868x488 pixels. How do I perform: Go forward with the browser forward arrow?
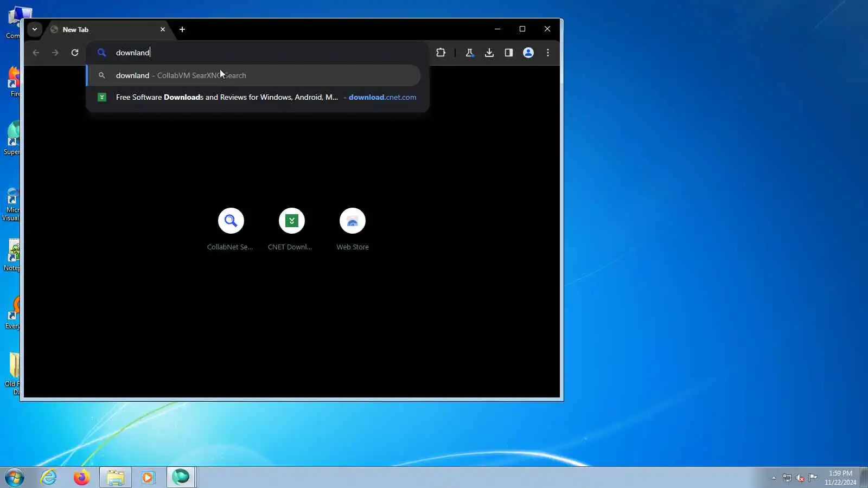55,53
